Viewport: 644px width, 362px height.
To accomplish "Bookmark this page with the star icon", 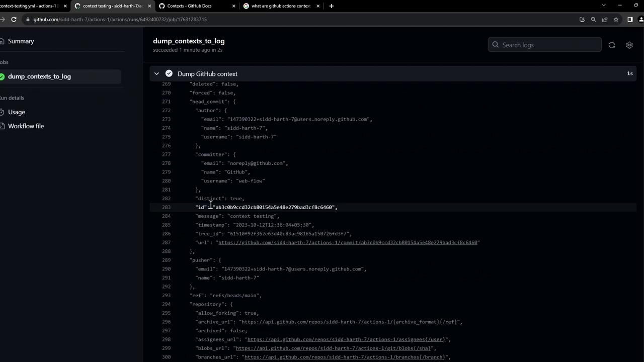I will click(x=616, y=20).
